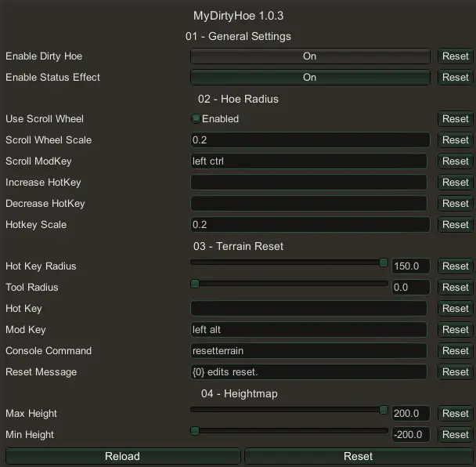Reset the Mod Key setting

(x=455, y=330)
